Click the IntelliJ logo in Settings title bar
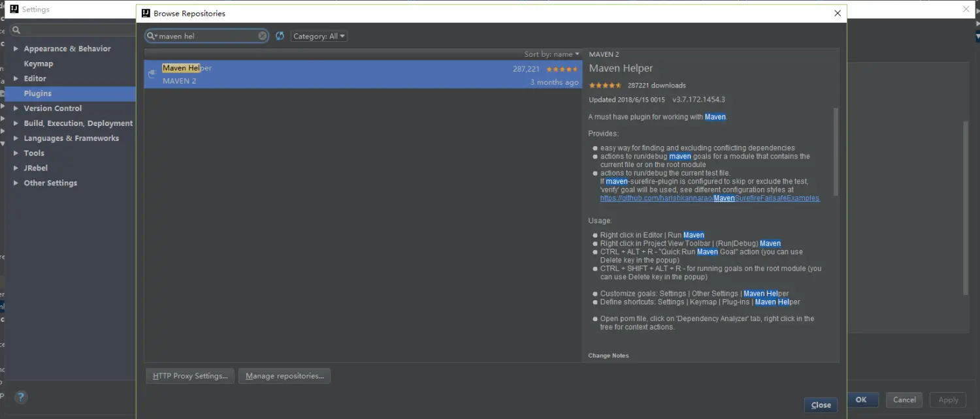 point(14,9)
